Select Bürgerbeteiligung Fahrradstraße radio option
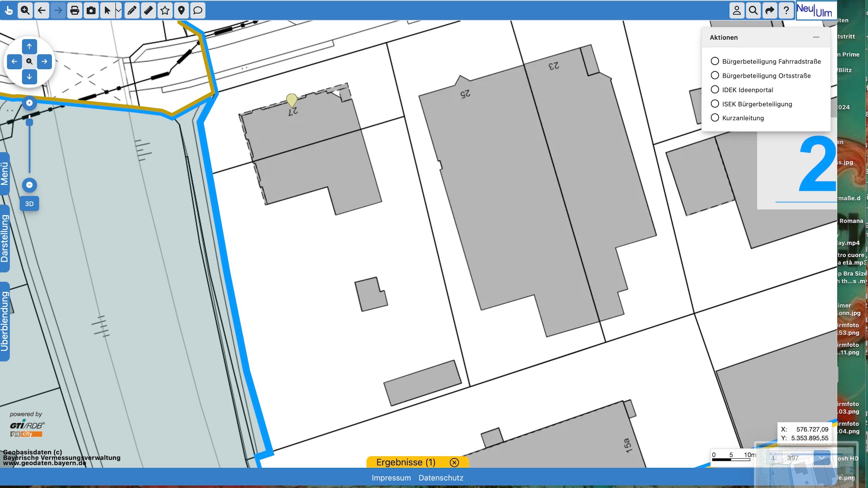This screenshot has height=488, width=868. pos(715,61)
